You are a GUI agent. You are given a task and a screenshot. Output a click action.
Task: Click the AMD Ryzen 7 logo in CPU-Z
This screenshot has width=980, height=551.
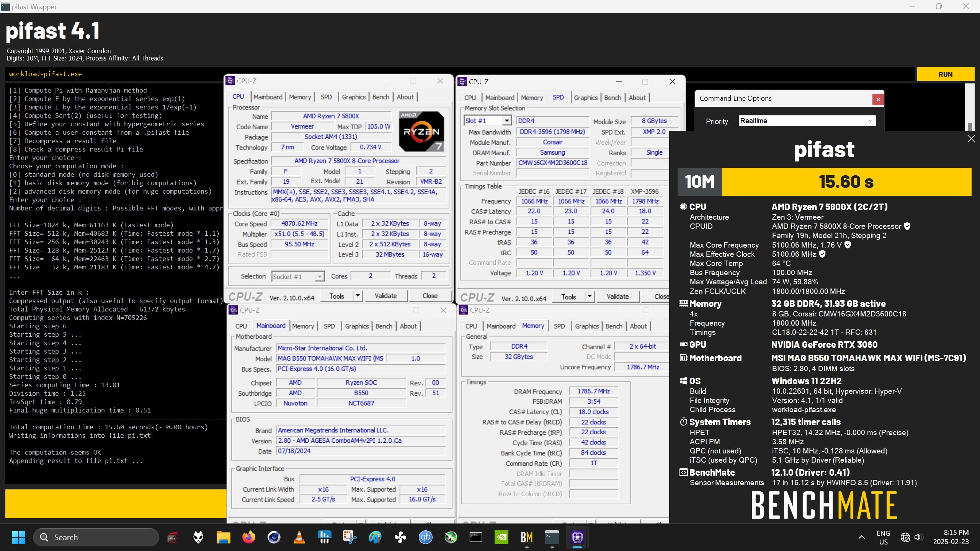pos(421,131)
